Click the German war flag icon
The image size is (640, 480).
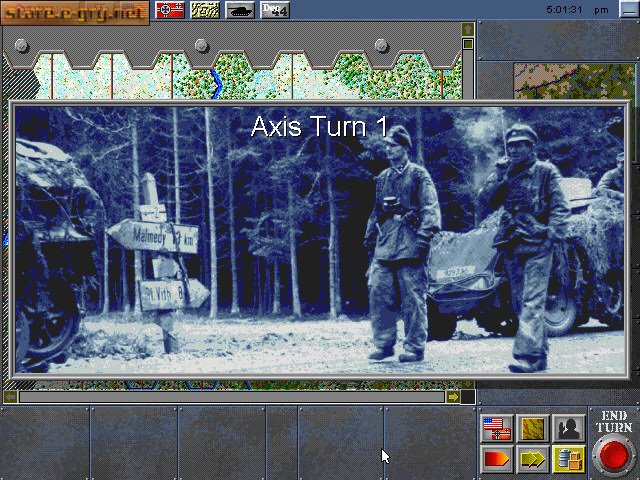[x=170, y=10]
